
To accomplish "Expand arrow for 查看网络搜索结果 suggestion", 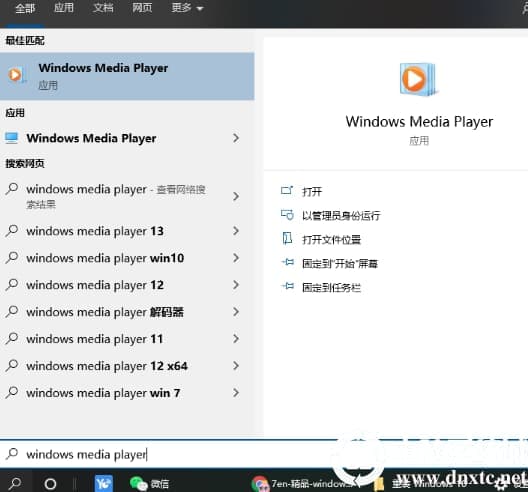I will pos(236,196).
